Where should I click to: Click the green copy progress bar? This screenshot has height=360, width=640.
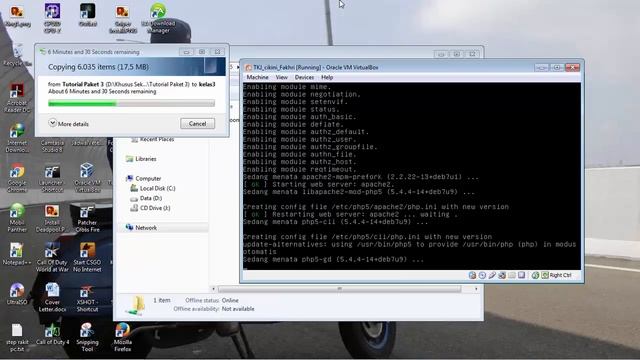click(131, 104)
